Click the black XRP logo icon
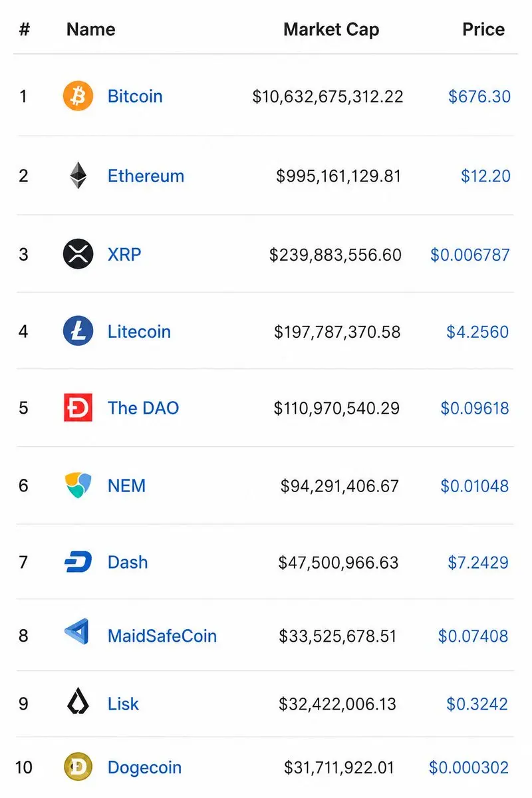 coord(78,254)
